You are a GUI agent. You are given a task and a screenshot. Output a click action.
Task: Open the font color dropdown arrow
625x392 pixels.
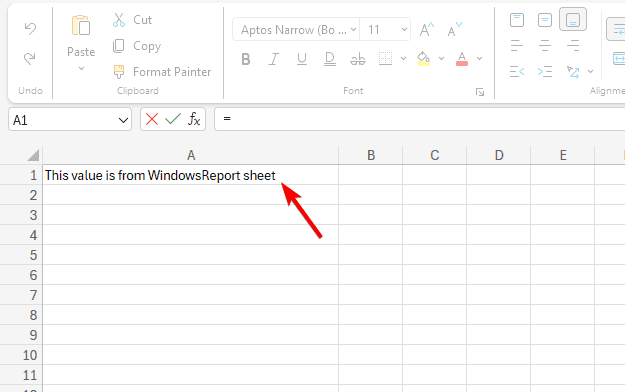(x=480, y=59)
